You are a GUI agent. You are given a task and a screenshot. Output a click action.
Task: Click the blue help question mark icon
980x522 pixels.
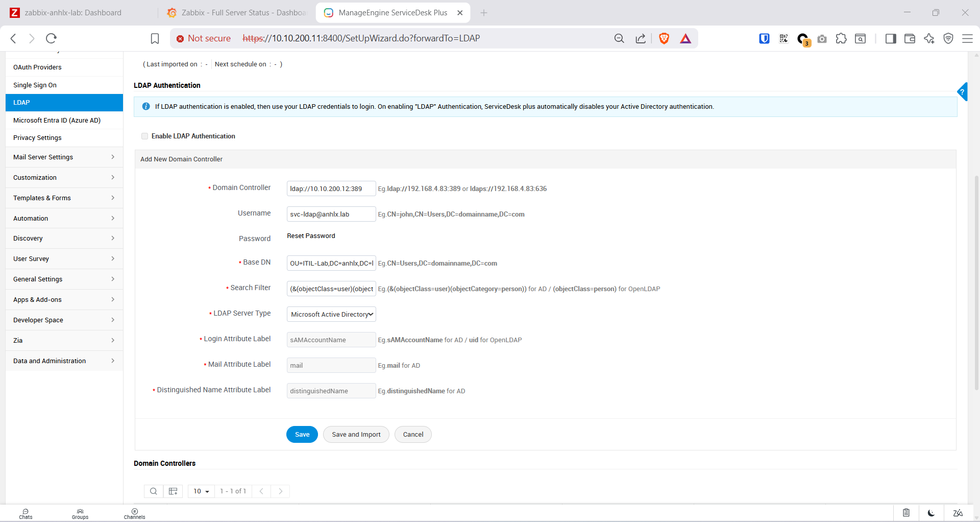coord(962,92)
